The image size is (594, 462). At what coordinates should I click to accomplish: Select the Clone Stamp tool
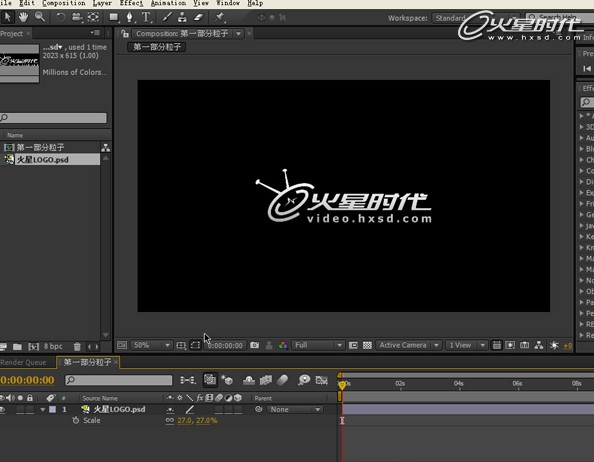(182, 17)
